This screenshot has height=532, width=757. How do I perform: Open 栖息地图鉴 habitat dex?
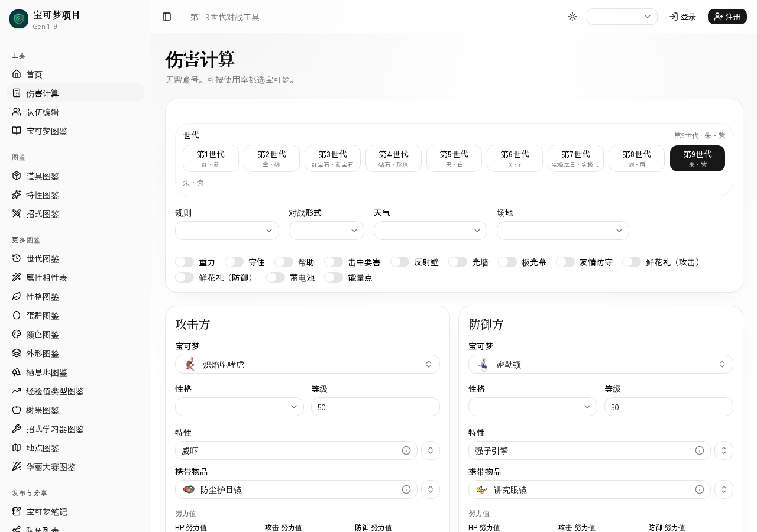[x=75, y=372]
